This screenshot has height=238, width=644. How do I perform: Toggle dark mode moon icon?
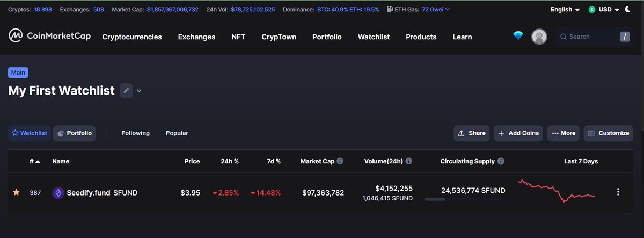pyautogui.click(x=628, y=10)
